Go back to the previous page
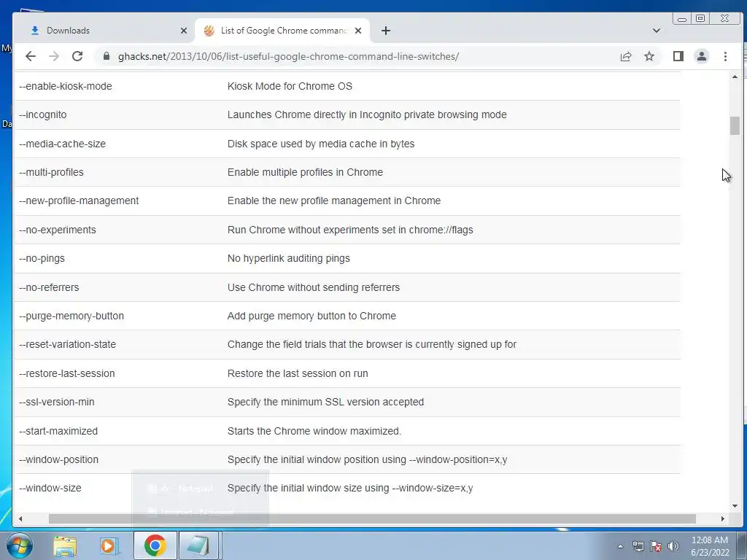Image resolution: width=747 pixels, height=560 pixels. tap(31, 56)
